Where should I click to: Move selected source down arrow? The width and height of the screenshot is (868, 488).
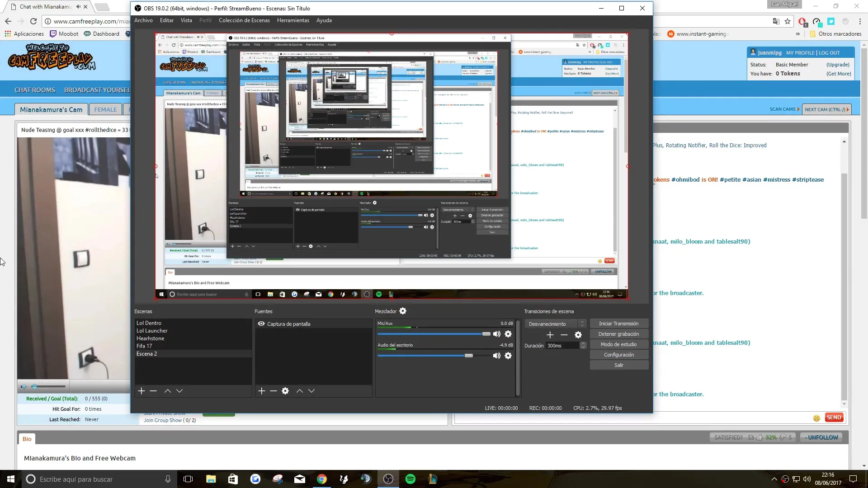tap(311, 391)
